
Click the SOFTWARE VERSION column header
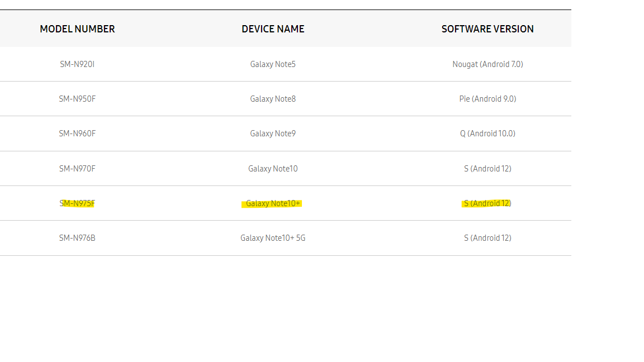(487, 28)
